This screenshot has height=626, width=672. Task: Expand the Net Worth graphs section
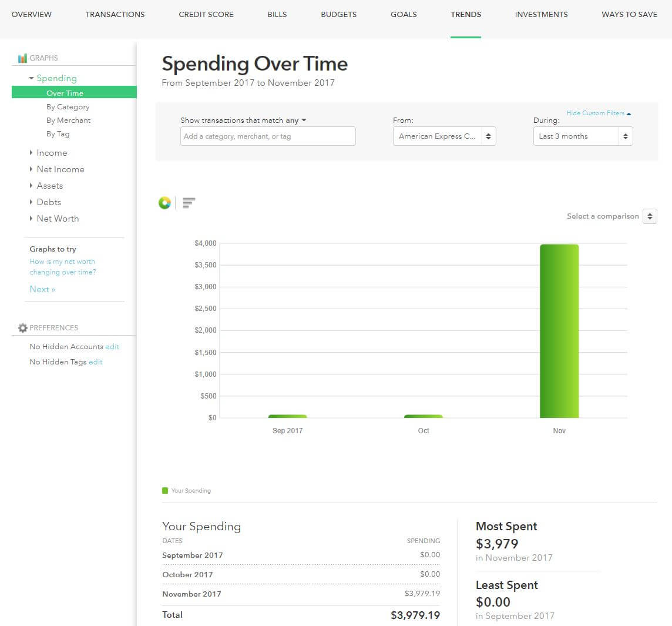click(x=32, y=219)
